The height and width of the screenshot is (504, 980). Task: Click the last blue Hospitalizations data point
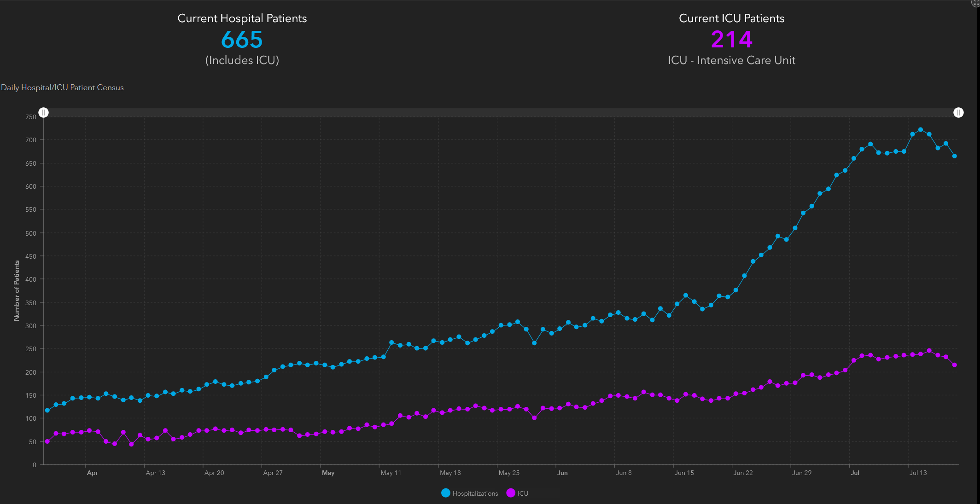(x=955, y=156)
